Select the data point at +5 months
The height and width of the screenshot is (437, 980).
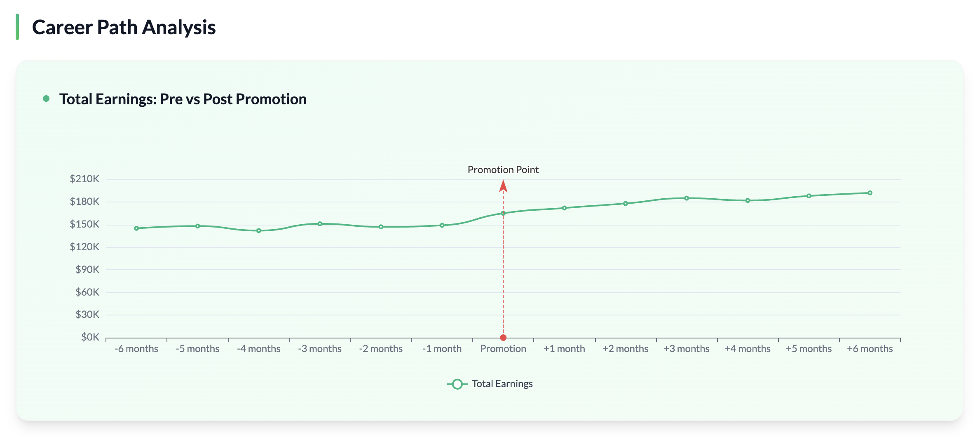(809, 196)
